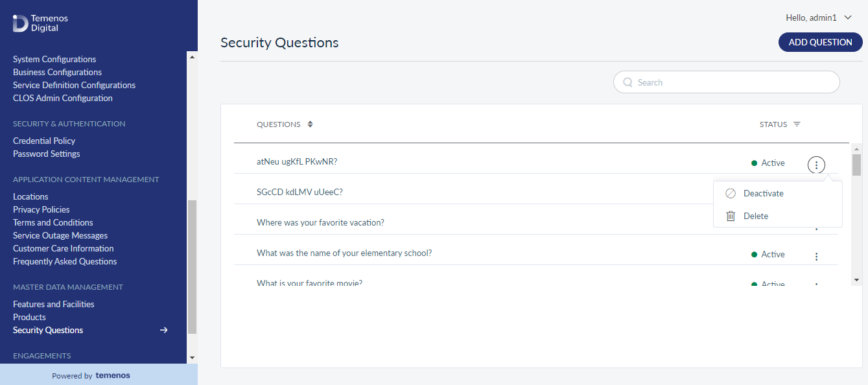Expand the Hello, admin1 user dropdown
Screen dimensions: 868x385
point(848,18)
